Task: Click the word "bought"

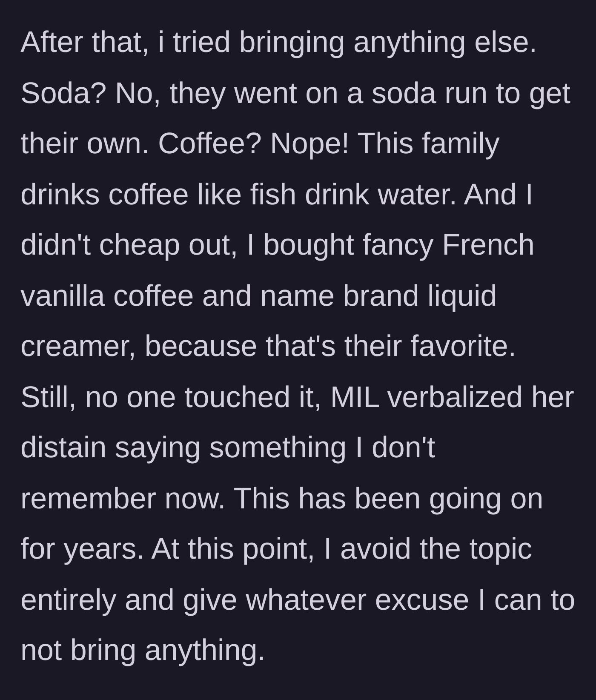Action: click(309, 246)
